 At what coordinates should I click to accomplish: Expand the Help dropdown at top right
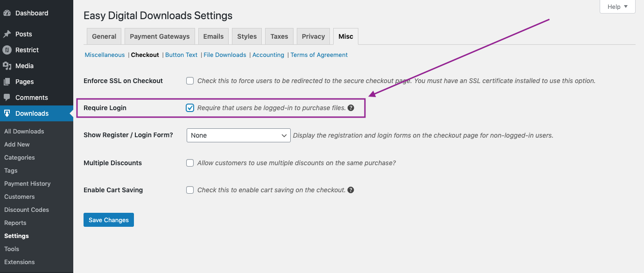pyautogui.click(x=617, y=7)
